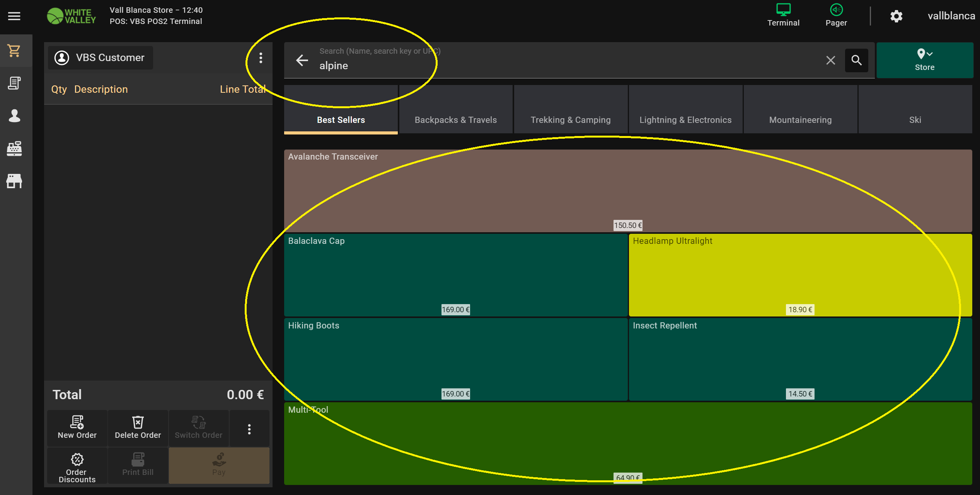
Task: Click the Delete Order button
Action: tap(138, 428)
